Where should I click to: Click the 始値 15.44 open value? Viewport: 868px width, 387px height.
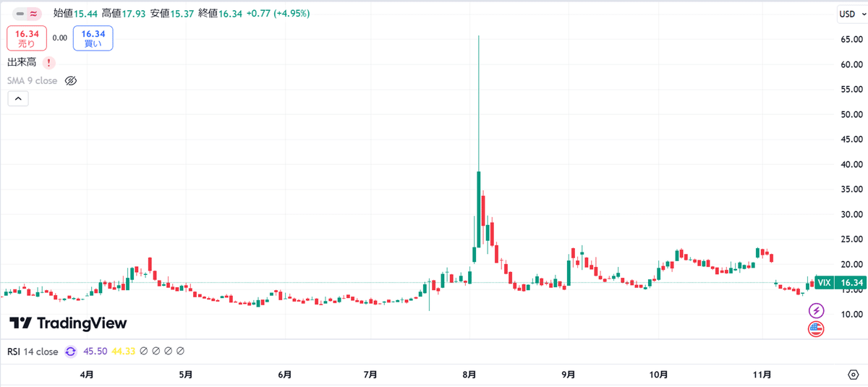point(76,13)
